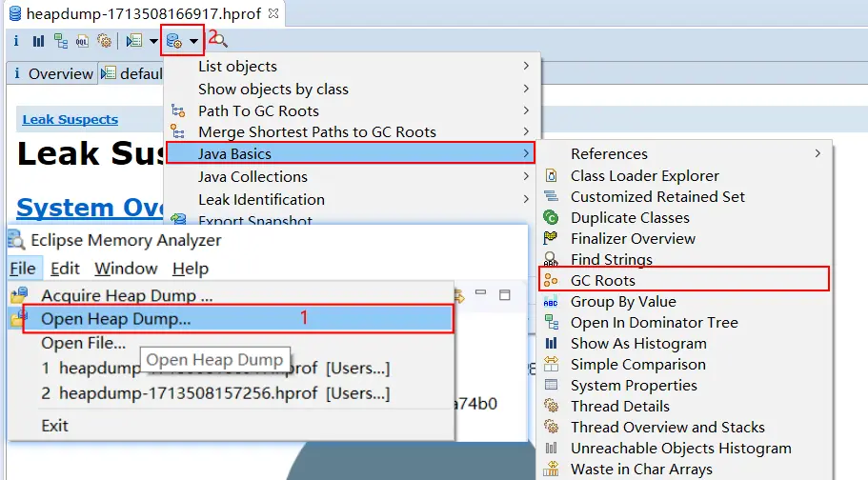Screen dimensions: 868x480
Task: Click the Leak Suspects breadcrumb link
Action: [71, 120]
